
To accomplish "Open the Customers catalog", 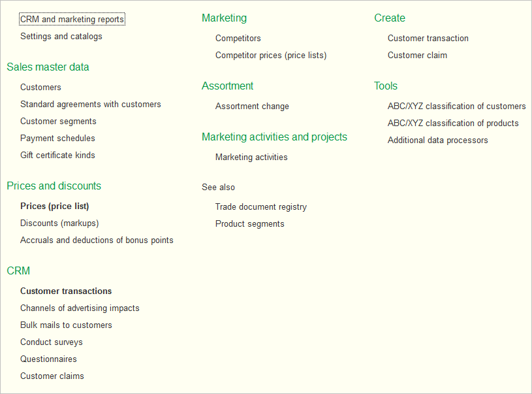I will click(40, 88).
